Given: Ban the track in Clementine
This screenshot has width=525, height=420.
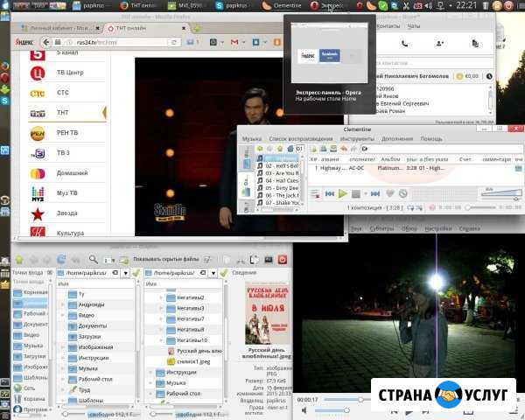Looking at the screenshot, I should click(403, 193).
